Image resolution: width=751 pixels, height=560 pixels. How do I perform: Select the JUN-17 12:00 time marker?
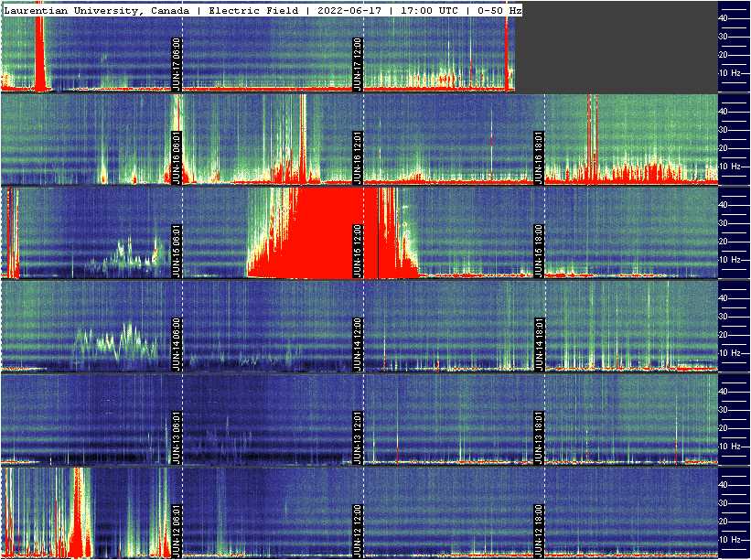click(x=358, y=64)
